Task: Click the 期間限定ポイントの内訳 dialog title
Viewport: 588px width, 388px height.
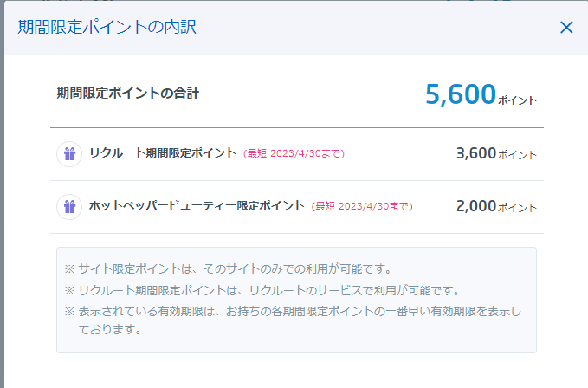Action: [x=107, y=27]
